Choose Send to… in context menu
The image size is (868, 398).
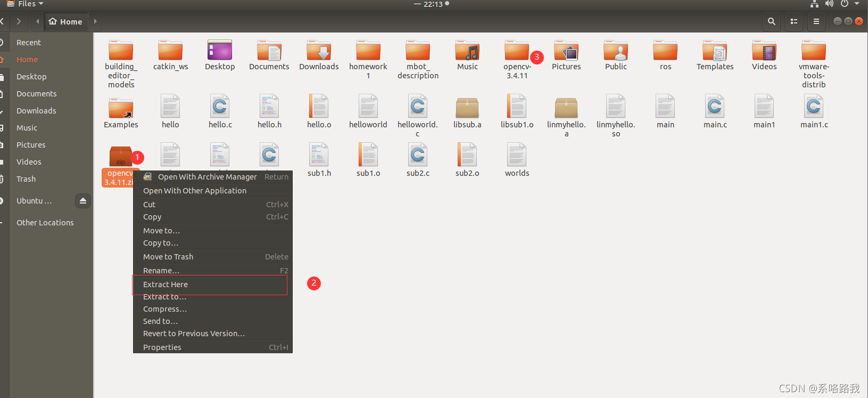tap(213, 321)
